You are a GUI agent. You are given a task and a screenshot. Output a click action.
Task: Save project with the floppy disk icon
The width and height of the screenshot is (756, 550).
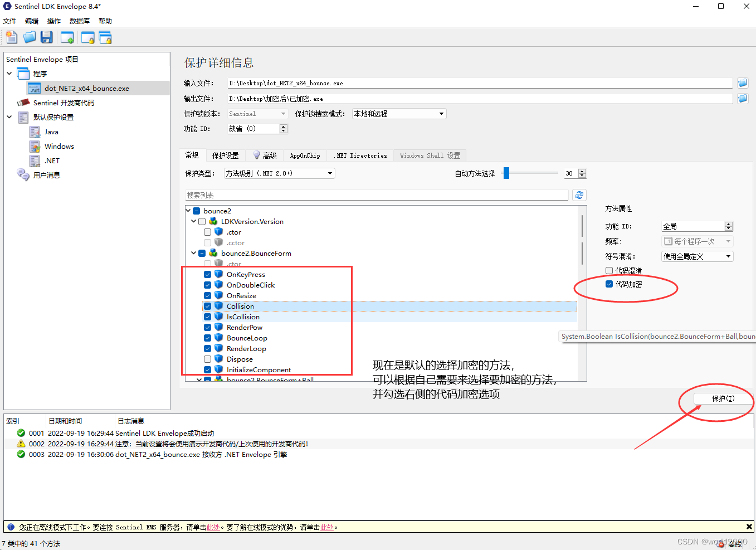coord(47,37)
